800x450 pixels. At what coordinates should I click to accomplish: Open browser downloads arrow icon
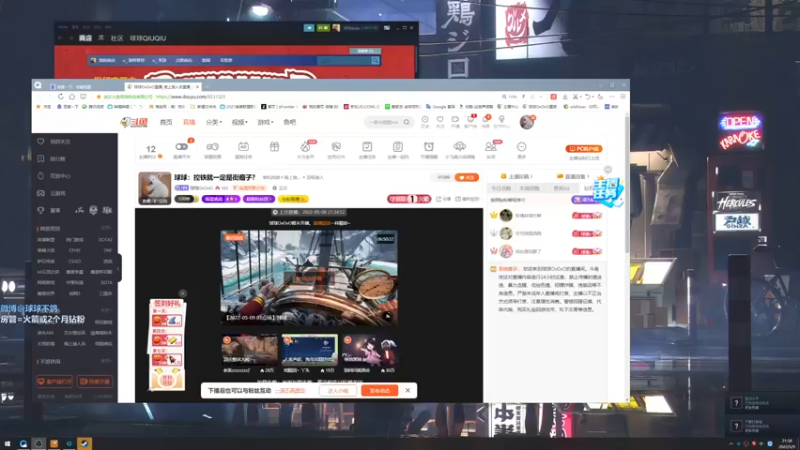point(565,96)
